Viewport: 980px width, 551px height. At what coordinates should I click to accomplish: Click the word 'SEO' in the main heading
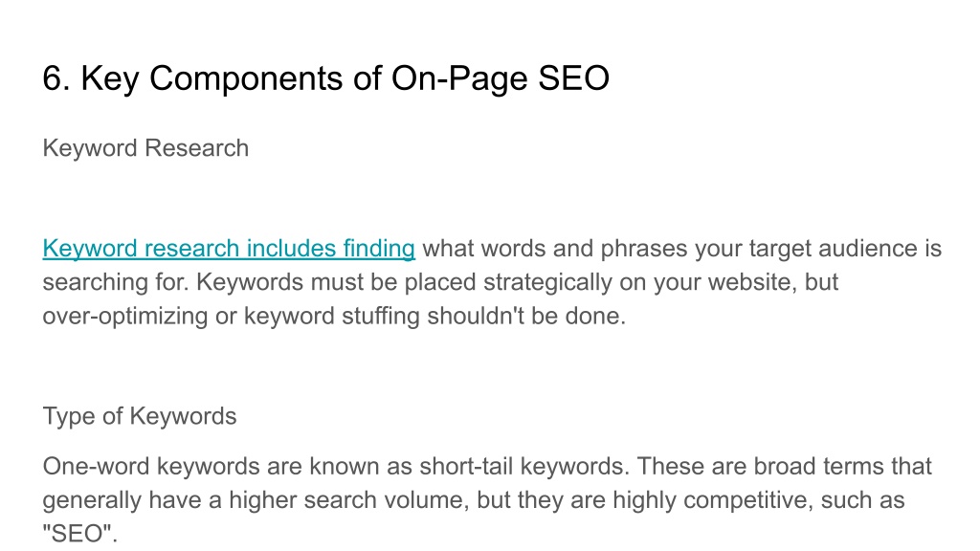[573, 78]
